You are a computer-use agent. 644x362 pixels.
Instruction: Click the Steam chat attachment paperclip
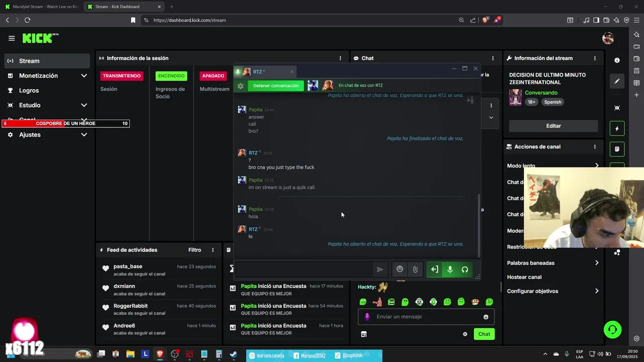tap(415, 269)
